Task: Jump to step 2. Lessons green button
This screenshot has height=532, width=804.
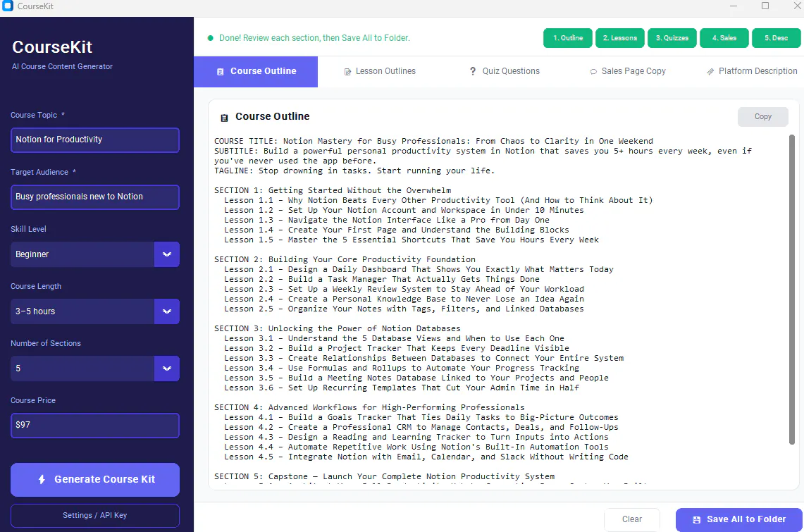Action: tap(620, 38)
